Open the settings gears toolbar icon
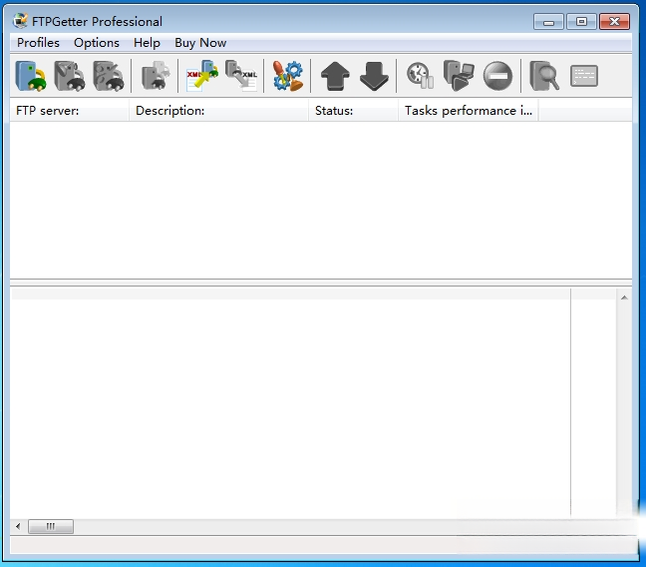The image size is (646, 567). coord(288,76)
